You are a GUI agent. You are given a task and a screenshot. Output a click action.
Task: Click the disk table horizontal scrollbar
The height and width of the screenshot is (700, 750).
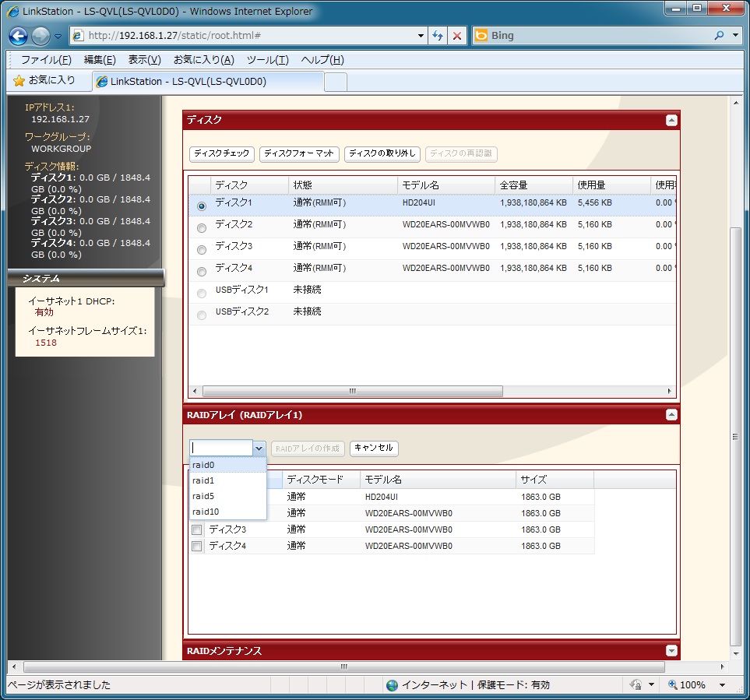click(x=352, y=391)
